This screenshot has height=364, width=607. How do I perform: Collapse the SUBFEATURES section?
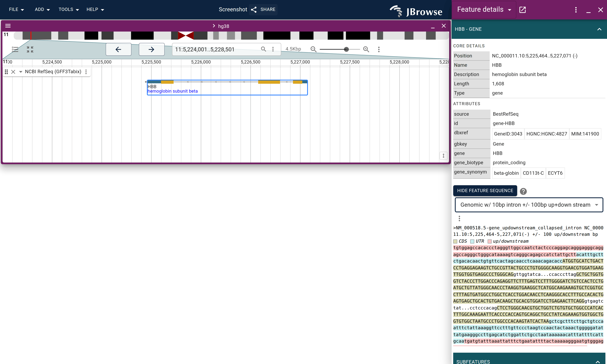(x=598, y=362)
